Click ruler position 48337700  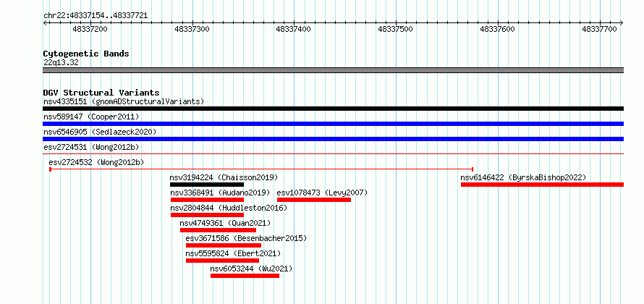pos(599,29)
